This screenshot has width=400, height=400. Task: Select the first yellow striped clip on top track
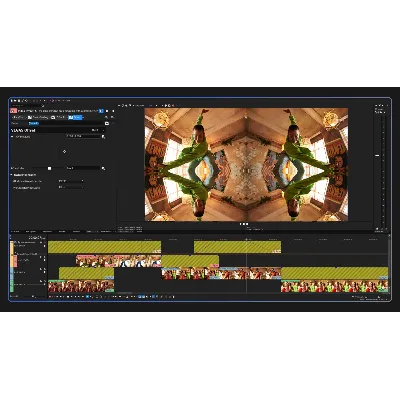pyautogui.click(x=104, y=247)
